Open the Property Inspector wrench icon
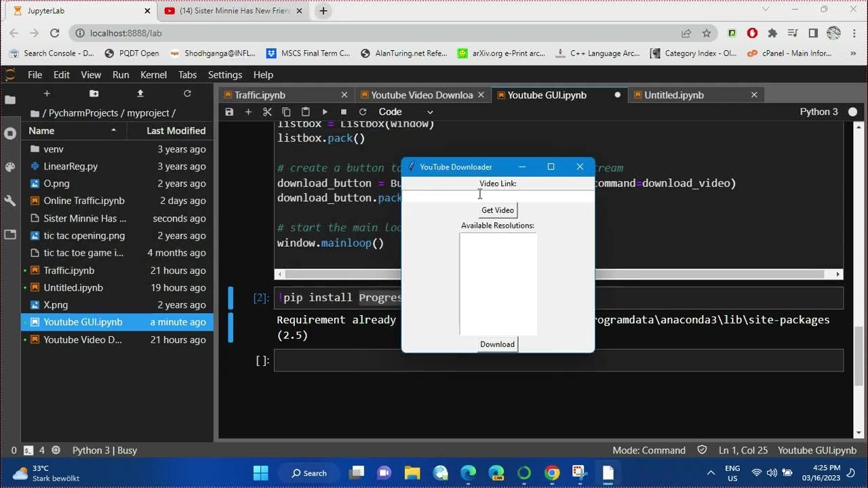Image resolution: width=868 pixels, height=488 pixels. [10, 201]
